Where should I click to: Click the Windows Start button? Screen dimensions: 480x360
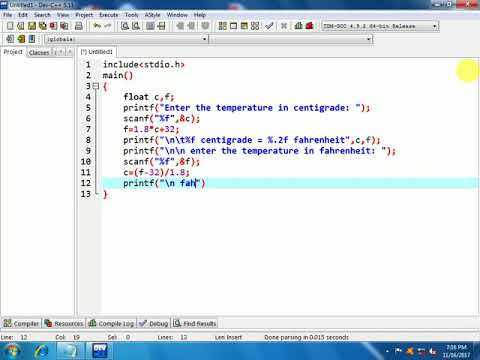click(x=11, y=351)
